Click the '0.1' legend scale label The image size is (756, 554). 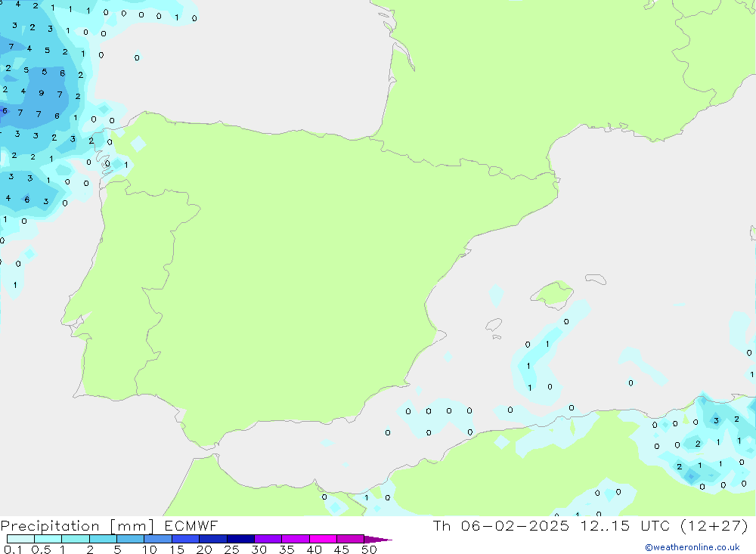click(x=13, y=549)
